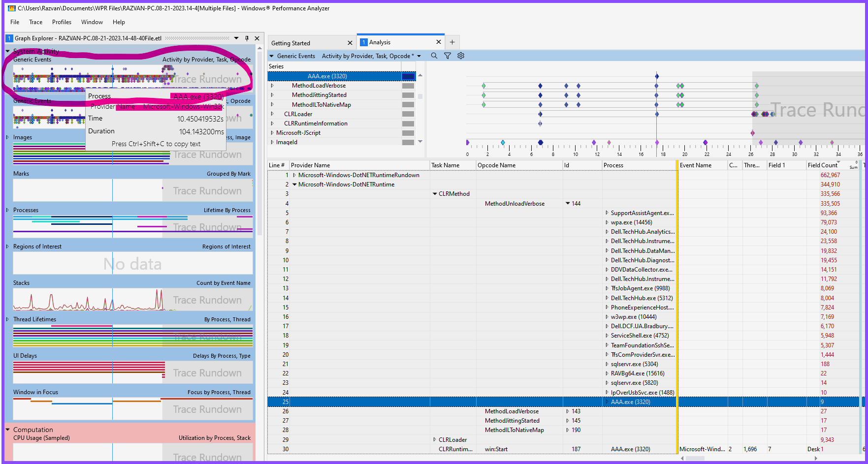868x464 pixels.
Task: Open the view settings gear icon
Action: 461,56
